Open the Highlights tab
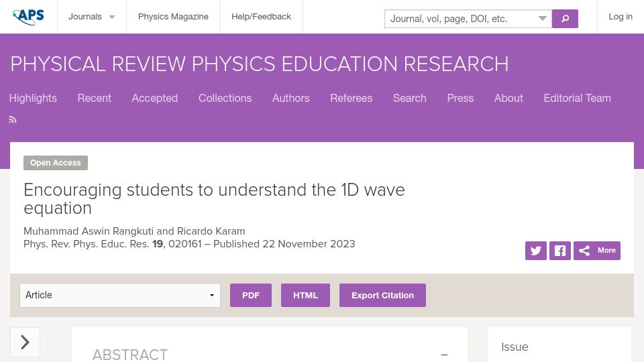The width and height of the screenshot is (644, 362). point(33,98)
